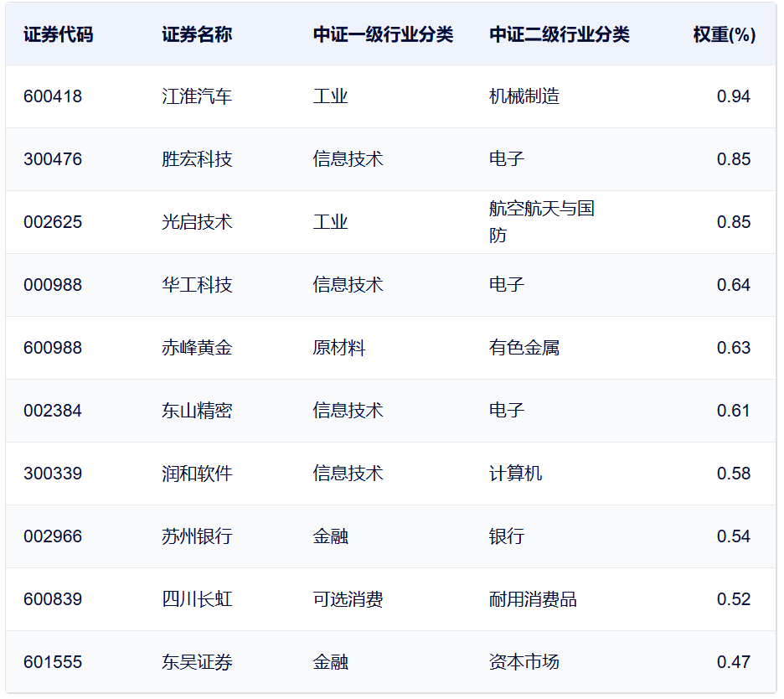Click 金融 in the 东吴证券 row
Image resolution: width=784 pixels, height=699 pixels.
[x=330, y=662]
